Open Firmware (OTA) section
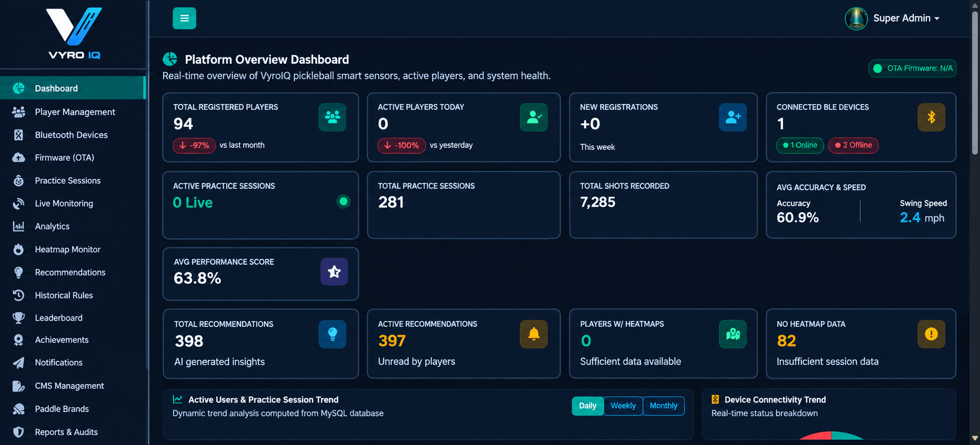980x445 pixels. 73,157
